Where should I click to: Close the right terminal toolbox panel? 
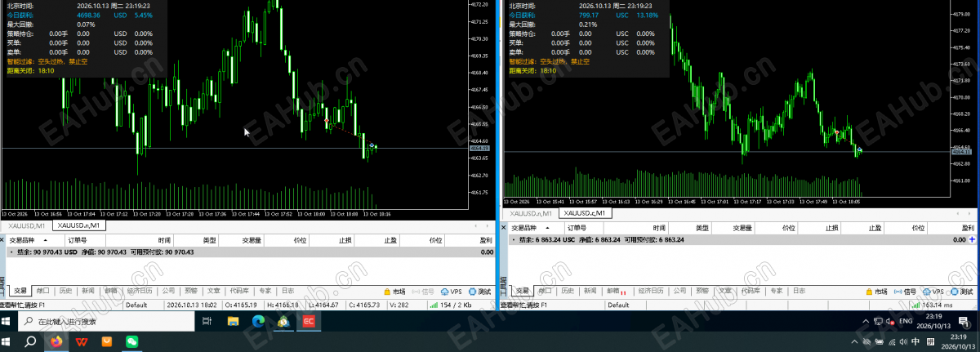(x=504, y=229)
